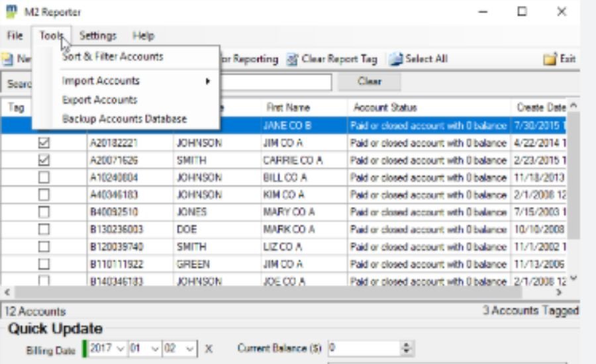Click the Select All button label
The height and width of the screenshot is (364, 596).
point(426,59)
